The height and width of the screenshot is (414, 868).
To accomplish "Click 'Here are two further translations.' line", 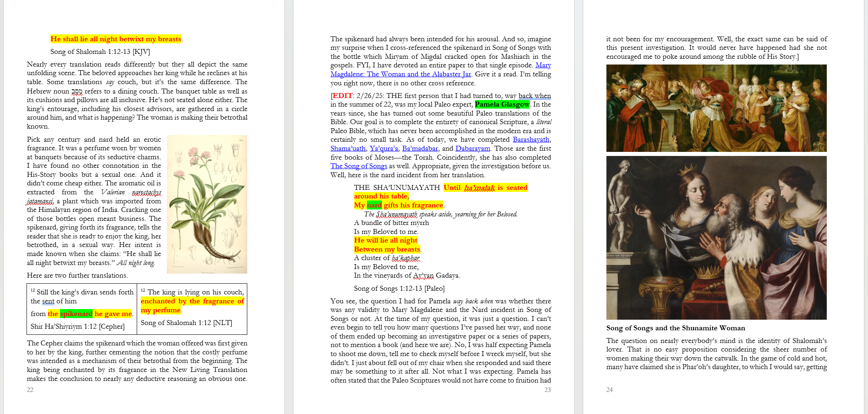I will coord(77,276).
